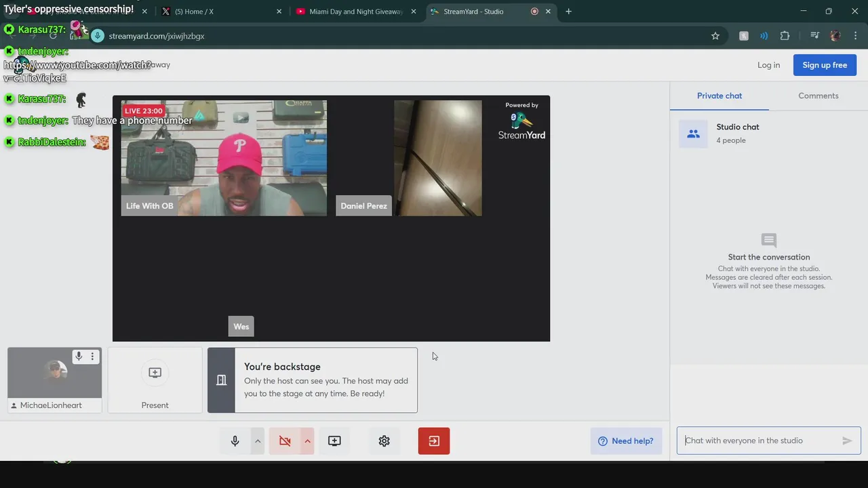Click the send message arrow icon
This screenshot has width=868, height=488.
point(847,441)
